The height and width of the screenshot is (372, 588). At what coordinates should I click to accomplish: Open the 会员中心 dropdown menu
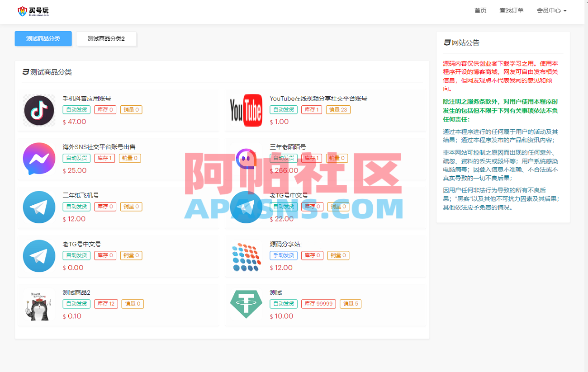pyautogui.click(x=551, y=10)
